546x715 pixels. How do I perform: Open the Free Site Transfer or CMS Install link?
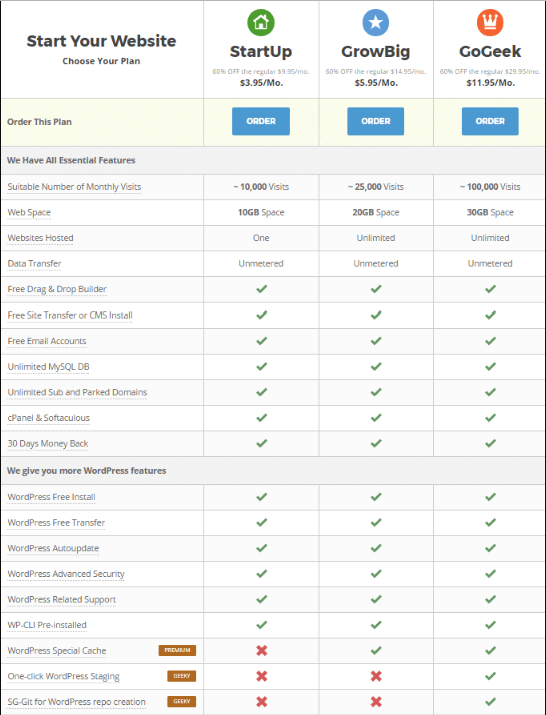pos(70,315)
